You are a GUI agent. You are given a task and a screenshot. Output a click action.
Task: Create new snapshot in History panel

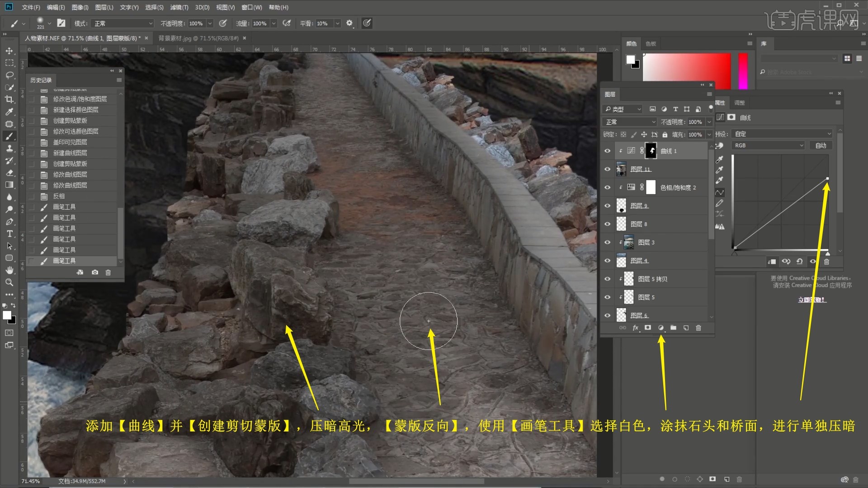click(94, 272)
